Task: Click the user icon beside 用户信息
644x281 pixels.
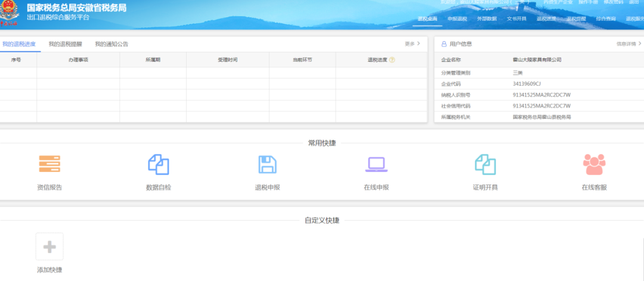Action: 444,44
